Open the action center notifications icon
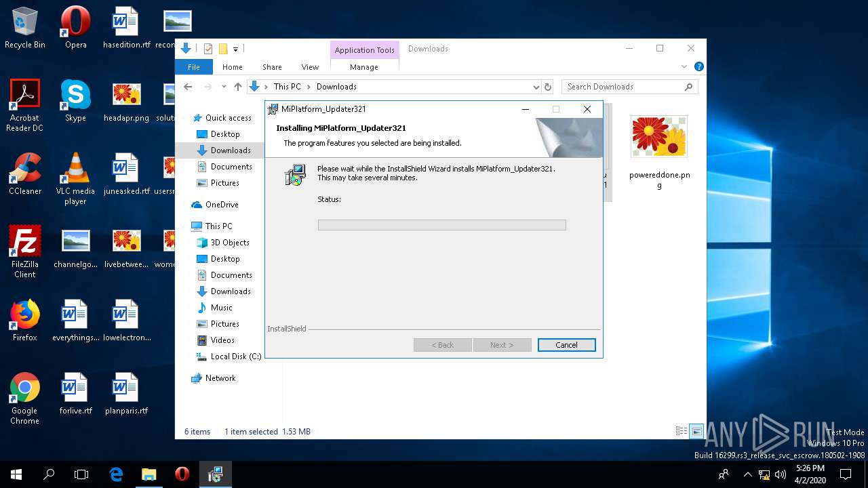 click(846, 474)
